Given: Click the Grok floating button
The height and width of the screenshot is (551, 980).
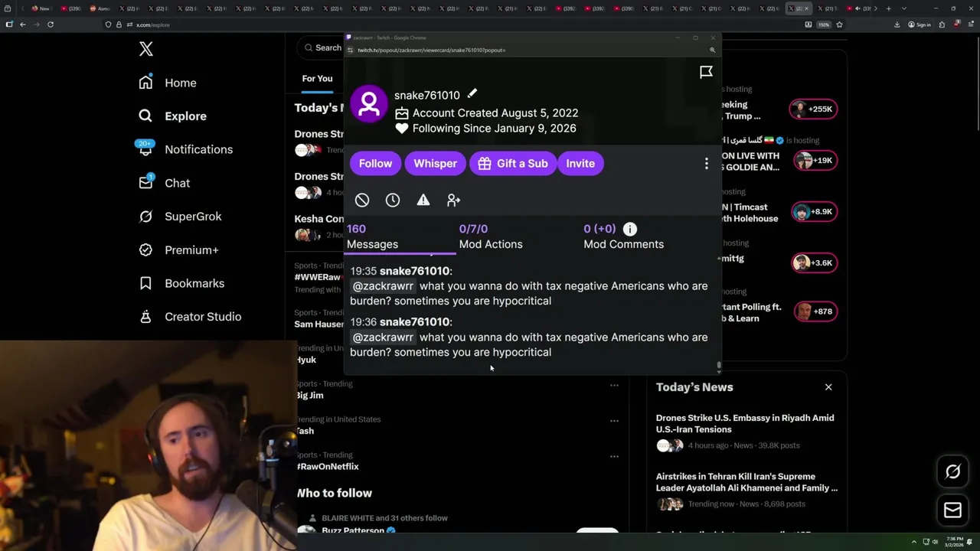Looking at the screenshot, I should (952, 472).
